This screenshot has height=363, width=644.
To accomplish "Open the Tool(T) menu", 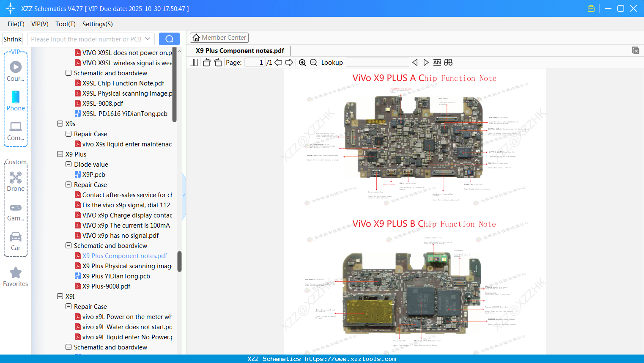I will pos(65,24).
